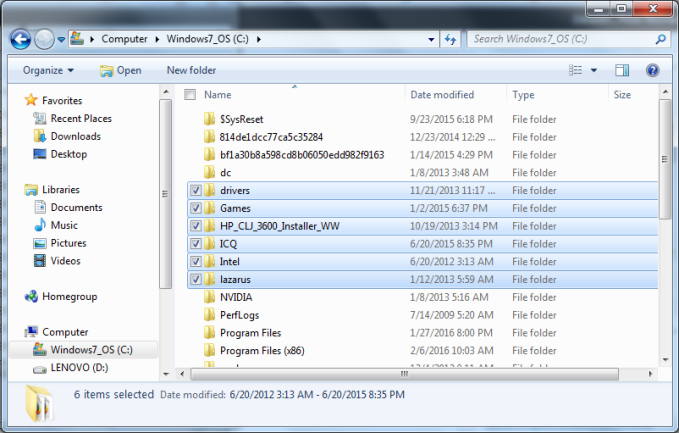Screen dimensions: 679x433
Task: Uncheck the drivers folder checkbox
Action: pyautogui.click(x=196, y=190)
